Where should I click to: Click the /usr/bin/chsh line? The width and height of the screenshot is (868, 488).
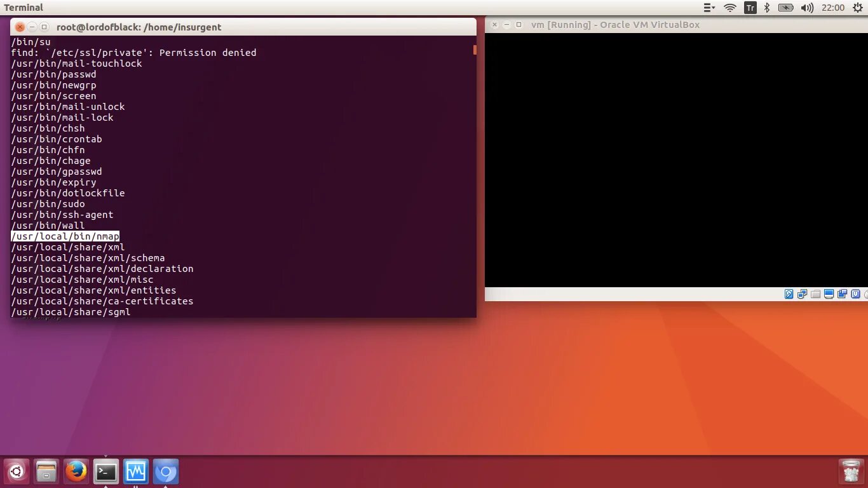pyautogui.click(x=48, y=128)
